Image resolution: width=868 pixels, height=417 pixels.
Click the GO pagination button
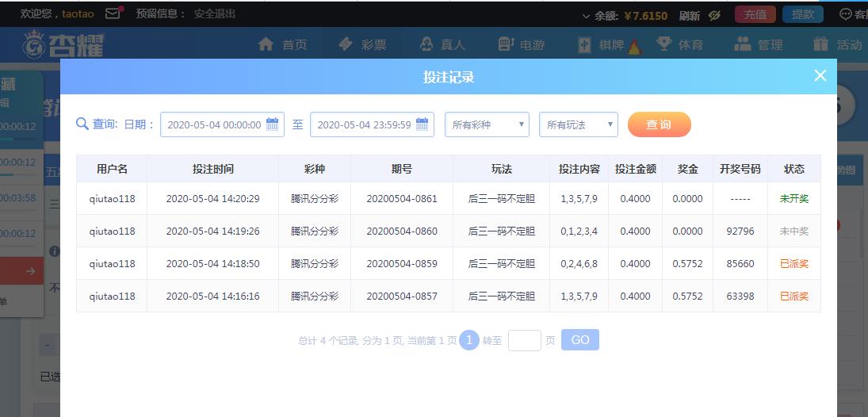(x=580, y=340)
